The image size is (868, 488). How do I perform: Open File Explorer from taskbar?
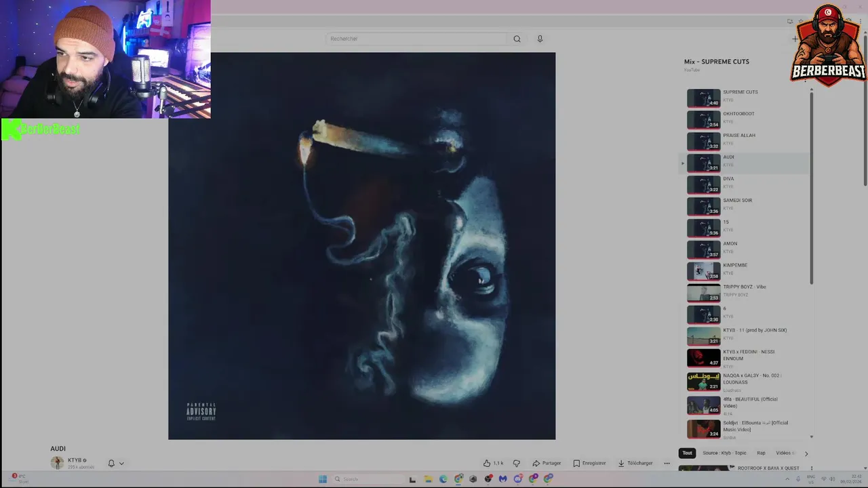pyautogui.click(x=428, y=479)
